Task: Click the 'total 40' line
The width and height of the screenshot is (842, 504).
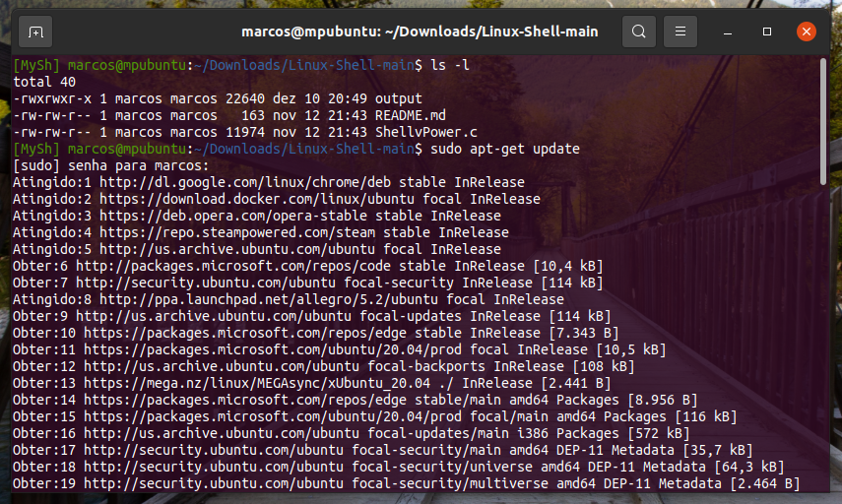Action: pyautogui.click(x=44, y=82)
